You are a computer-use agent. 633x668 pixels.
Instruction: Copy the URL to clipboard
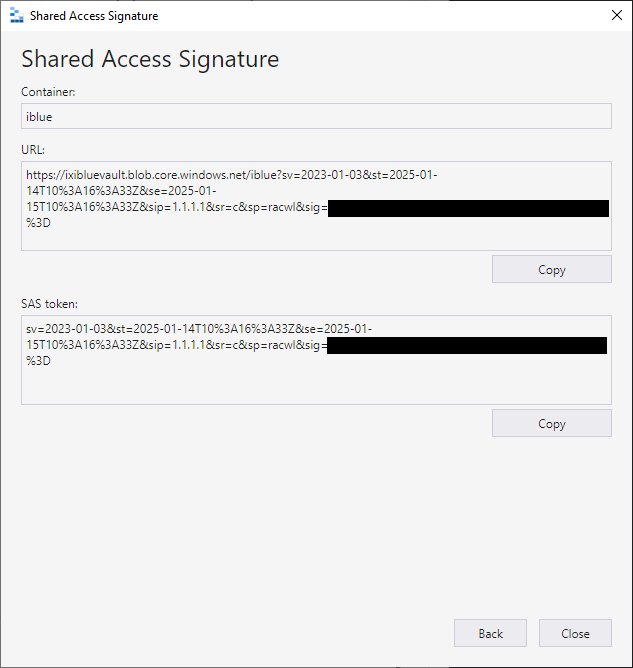pyautogui.click(x=551, y=269)
